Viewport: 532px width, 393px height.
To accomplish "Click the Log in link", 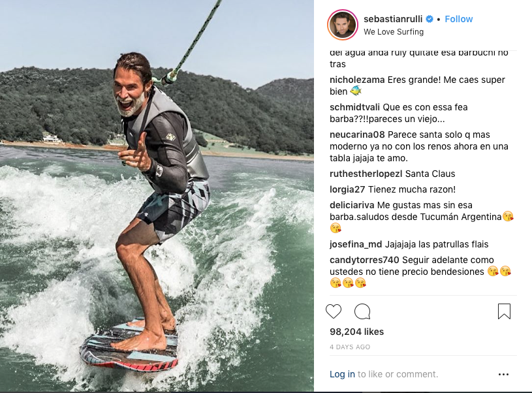I will pyautogui.click(x=342, y=374).
